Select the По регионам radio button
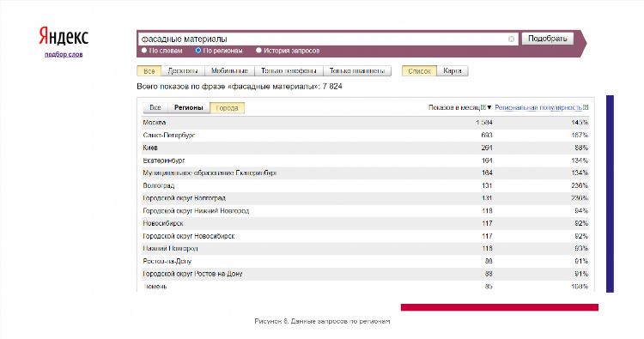Screen dimensions: 644x339 point(198,51)
